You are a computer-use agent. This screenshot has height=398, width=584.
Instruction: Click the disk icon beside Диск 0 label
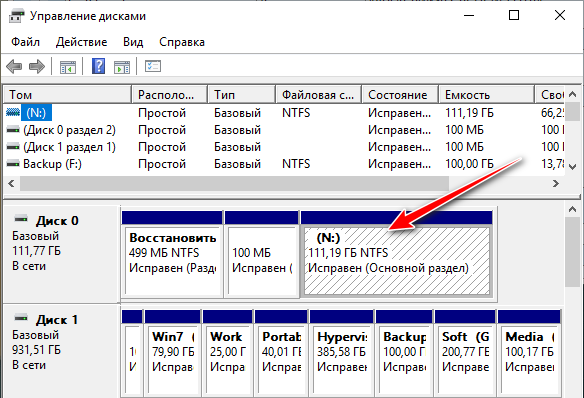coord(21,219)
